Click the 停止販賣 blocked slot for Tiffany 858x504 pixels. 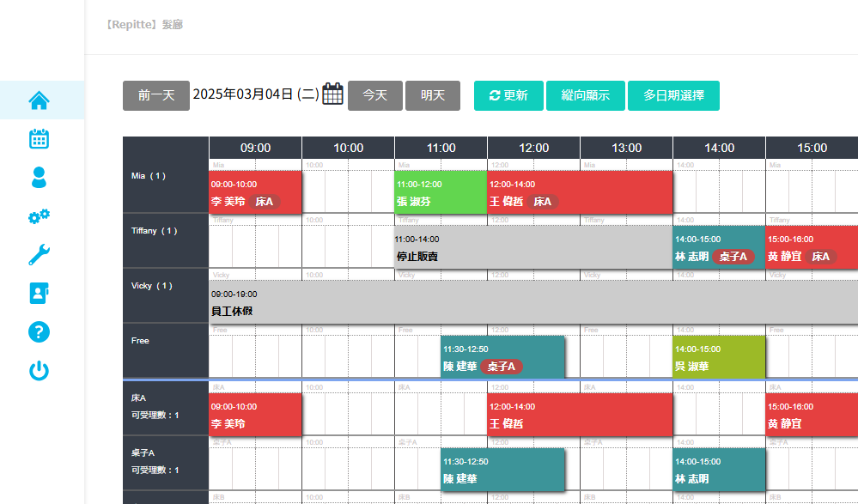coord(532,247)
